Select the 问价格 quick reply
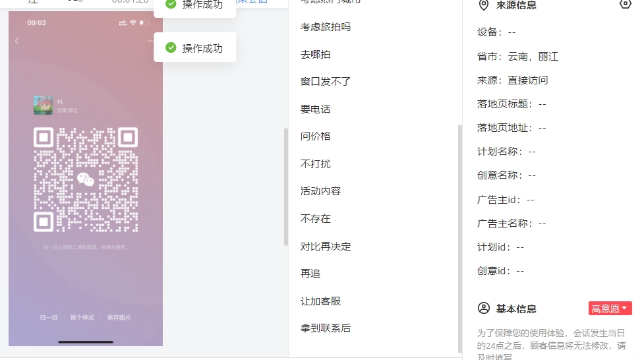The width and height of the screenshot is (644, 360). coord(316,136)
